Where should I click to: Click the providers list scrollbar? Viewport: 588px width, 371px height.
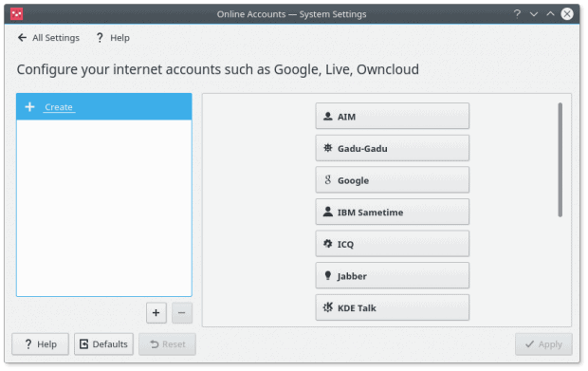click(x=560, y=159)
